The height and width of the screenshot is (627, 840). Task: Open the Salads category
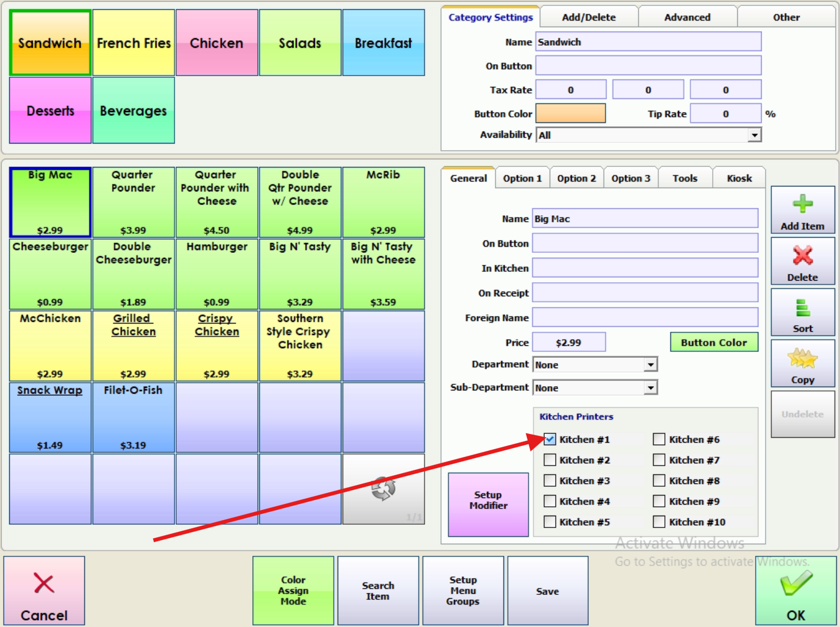pos(300,42)
